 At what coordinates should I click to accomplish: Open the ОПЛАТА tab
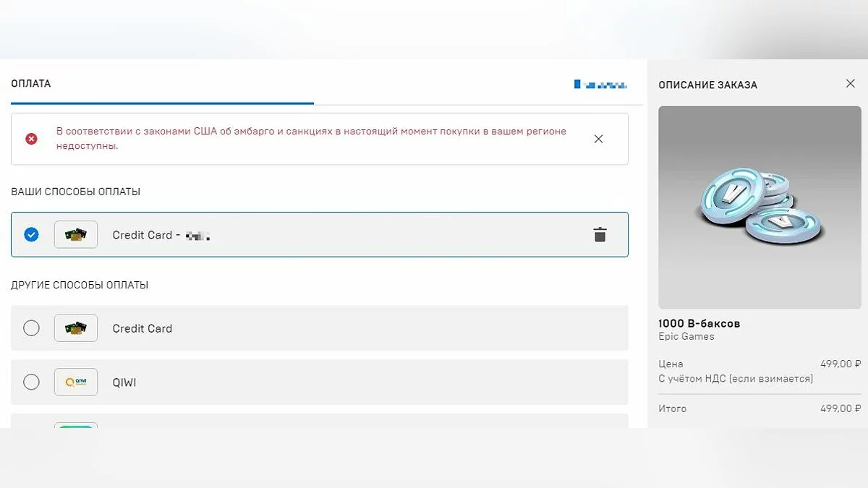[x=31, y=84]
